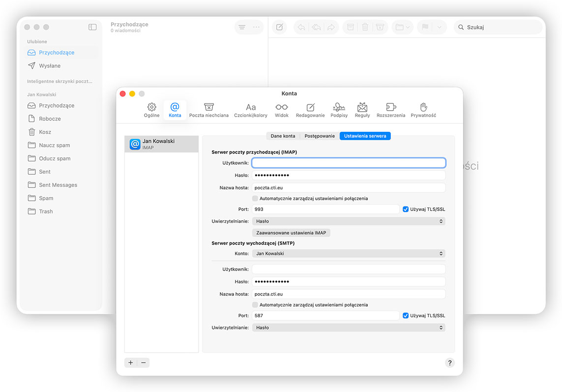Image resolution: width=562 pixels, height=392 pixels.
Task: Open the Prywatność settings pane
Action: click(x=423, y=109)
